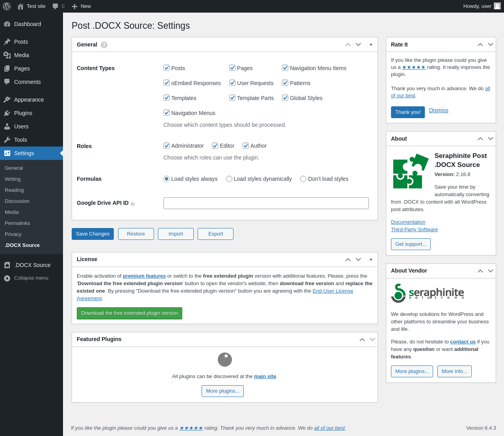Open the Third-Party Software link
The width and height of the screenshot is (504, 436).
point(414,230)
